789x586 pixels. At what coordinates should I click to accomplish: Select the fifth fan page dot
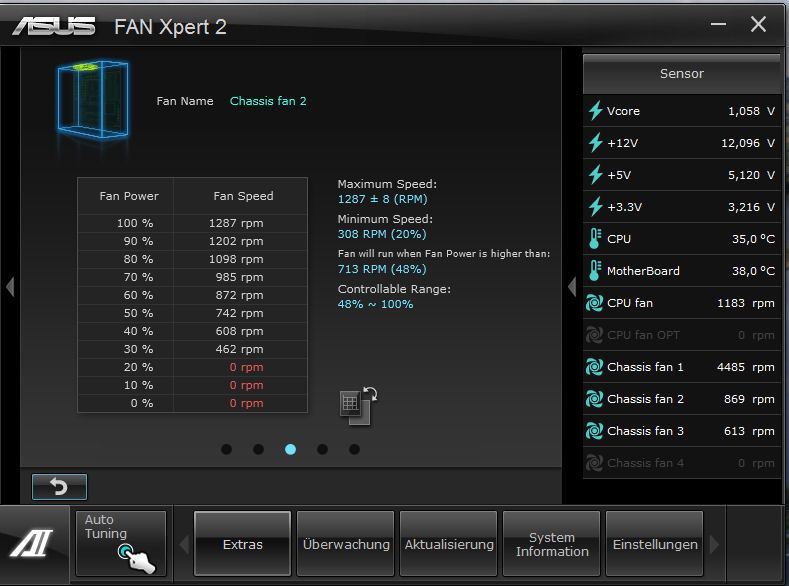coord(354,449)
